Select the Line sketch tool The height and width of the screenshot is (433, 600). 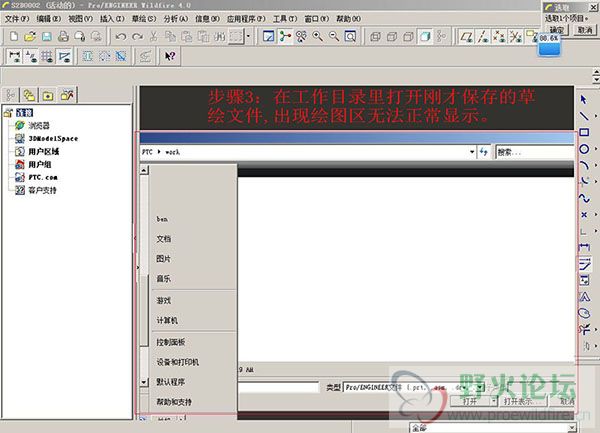(584, 116)
